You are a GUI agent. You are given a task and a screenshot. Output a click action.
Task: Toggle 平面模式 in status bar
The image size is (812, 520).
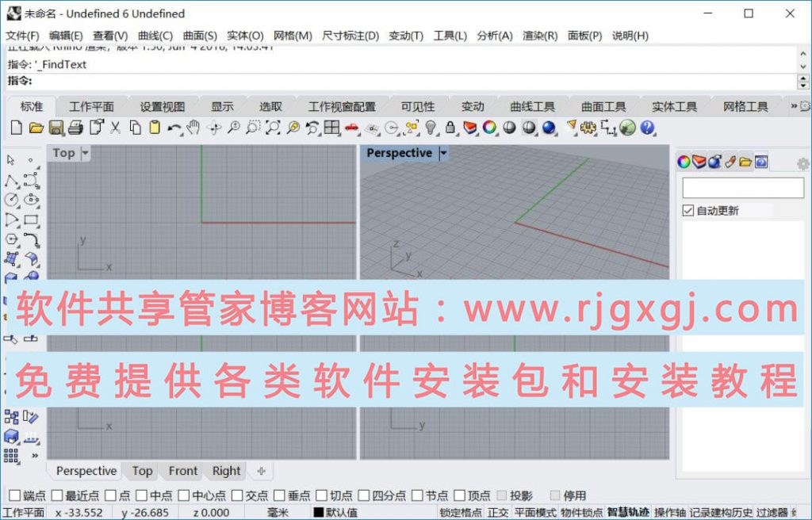(x=535, y=513)
